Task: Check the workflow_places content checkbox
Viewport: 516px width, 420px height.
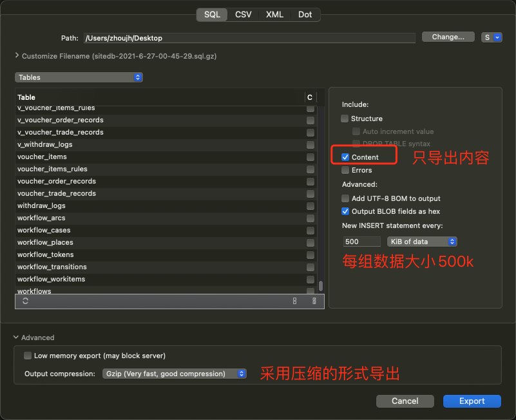Action: (x=310, y=243)
